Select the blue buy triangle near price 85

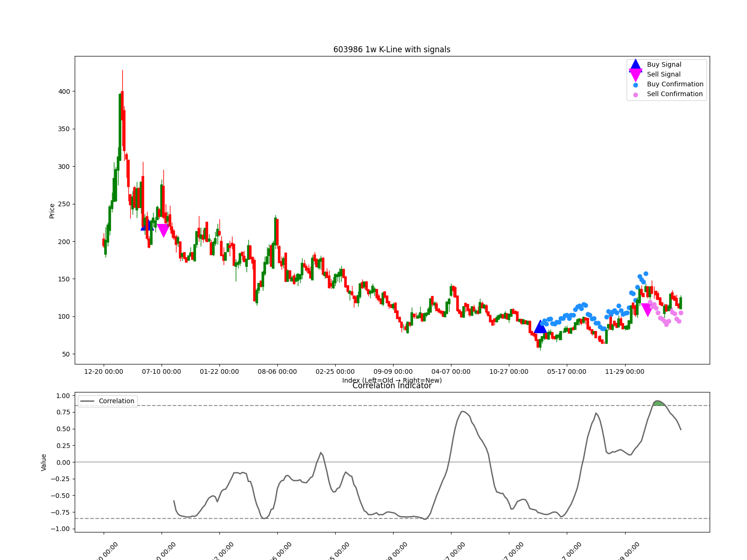click(540, 327)
